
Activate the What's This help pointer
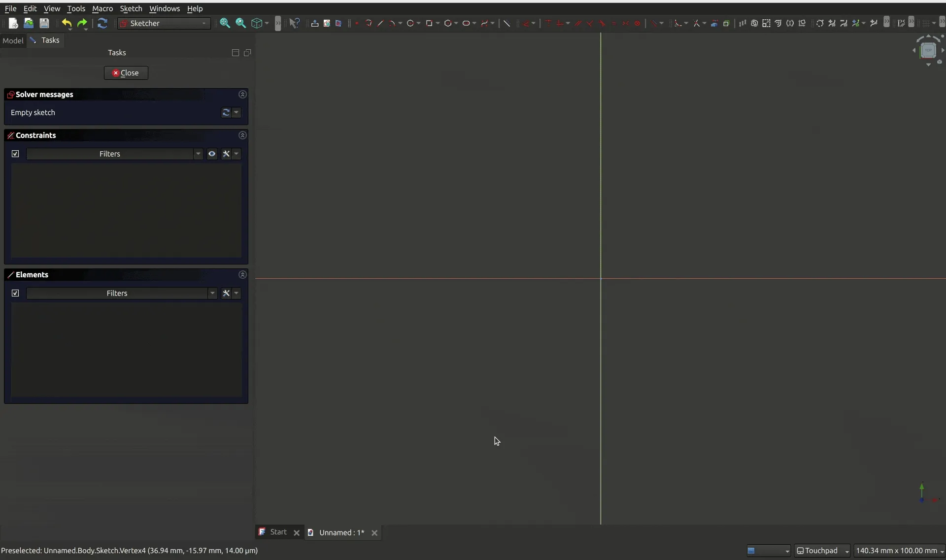(294, 23)
